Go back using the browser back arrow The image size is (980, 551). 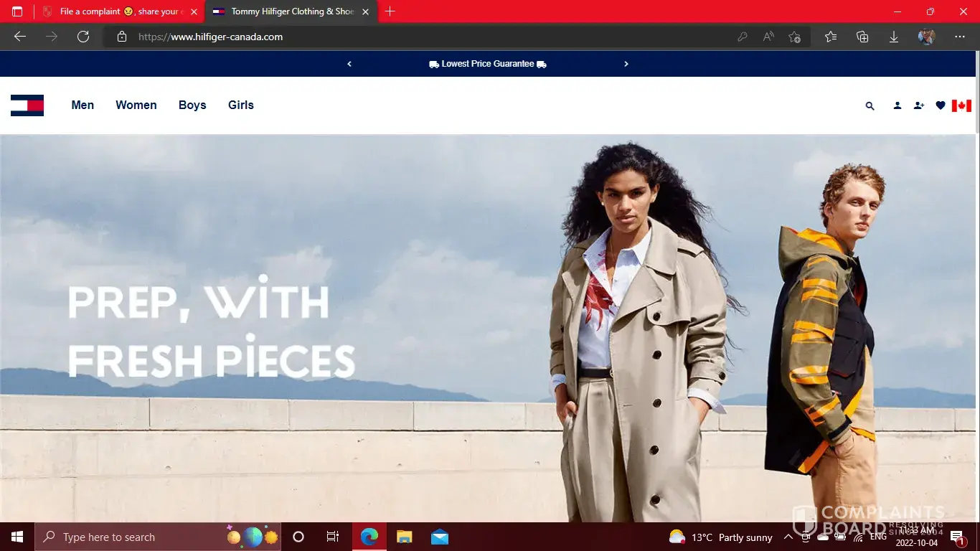click(x=20, y=37)
